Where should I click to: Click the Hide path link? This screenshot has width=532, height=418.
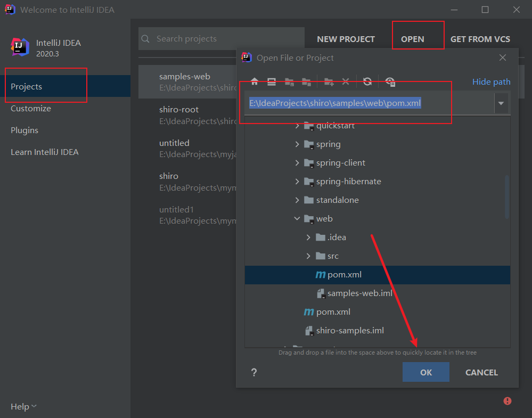pos(492,82)
